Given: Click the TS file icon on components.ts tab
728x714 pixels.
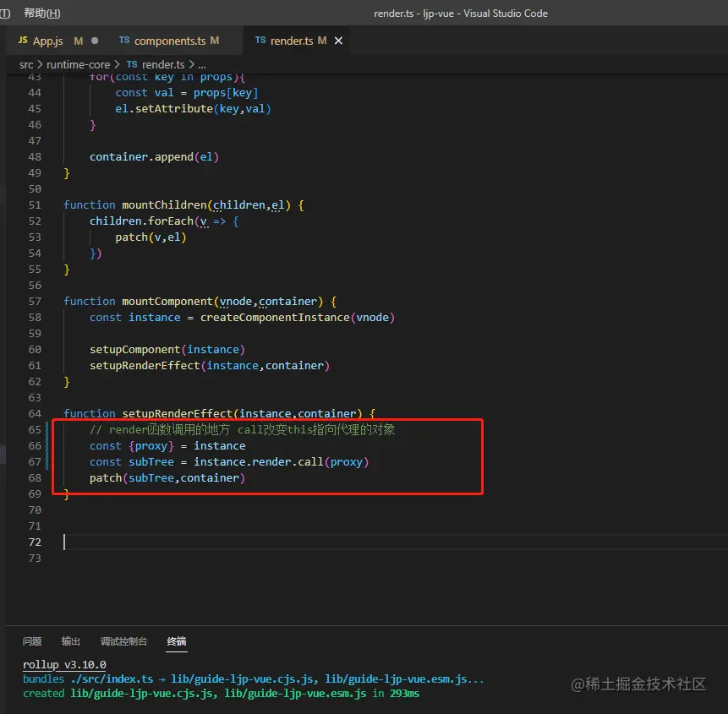Looking at the screenshot, I should tap(124, 41).
